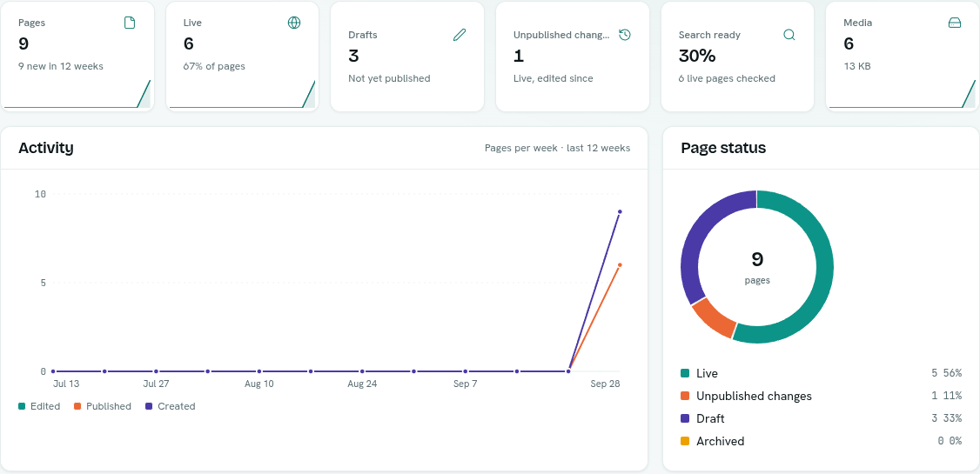Click the "5 56%" value for Live

(x=946, y=373)
